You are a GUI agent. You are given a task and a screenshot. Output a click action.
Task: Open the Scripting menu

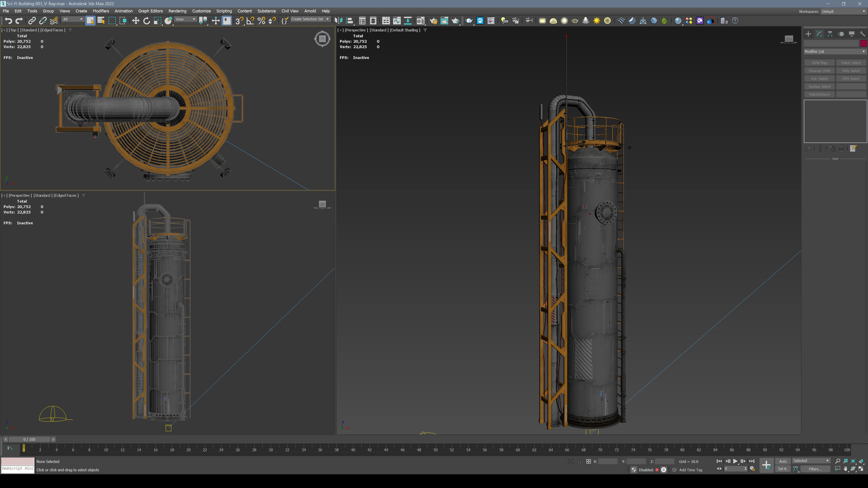coord(224,11)
